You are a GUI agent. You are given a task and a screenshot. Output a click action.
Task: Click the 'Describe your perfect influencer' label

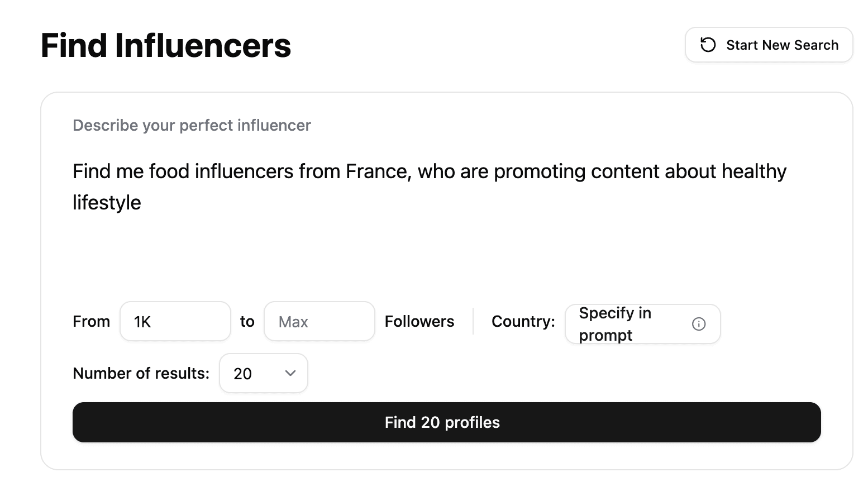pyautogui.click(x=192, y=125)
